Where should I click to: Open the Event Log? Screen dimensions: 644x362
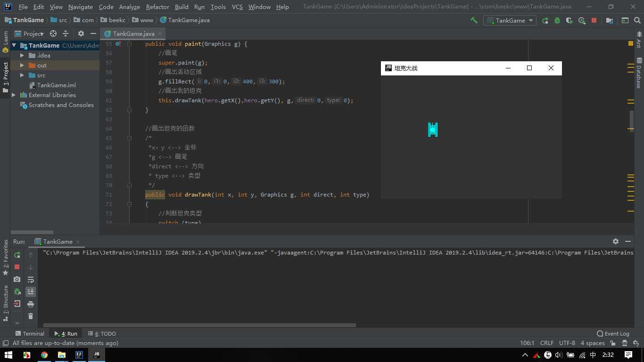(613, 334)
